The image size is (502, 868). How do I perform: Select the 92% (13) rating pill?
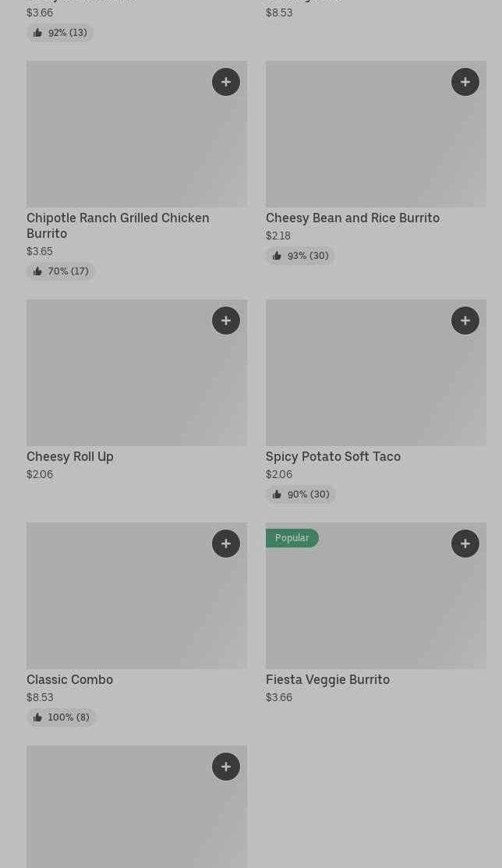click(60, 33)
